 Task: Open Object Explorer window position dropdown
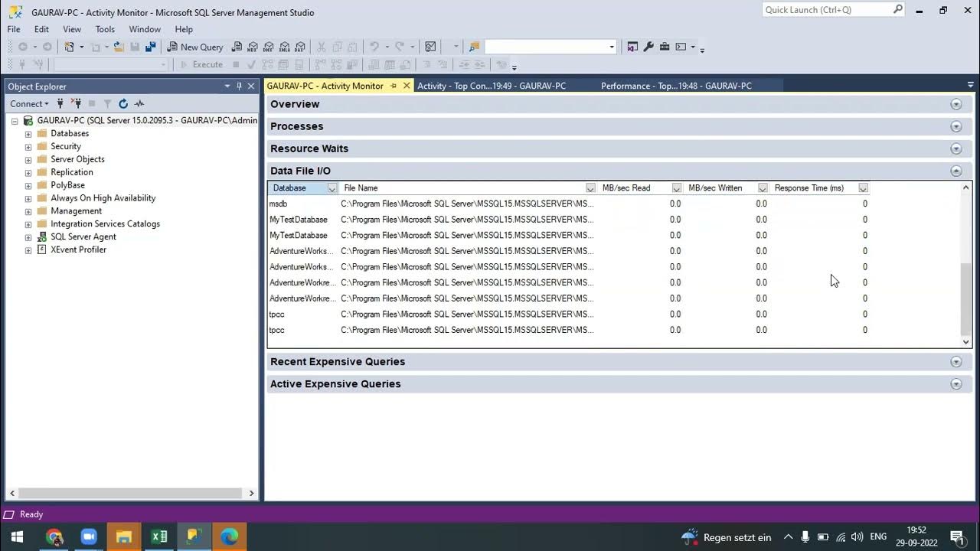227,86
